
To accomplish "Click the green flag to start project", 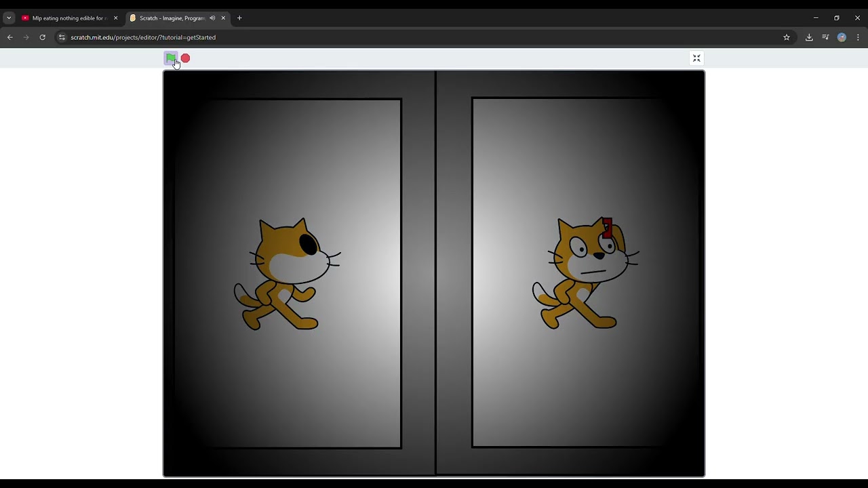I will 171,58.
